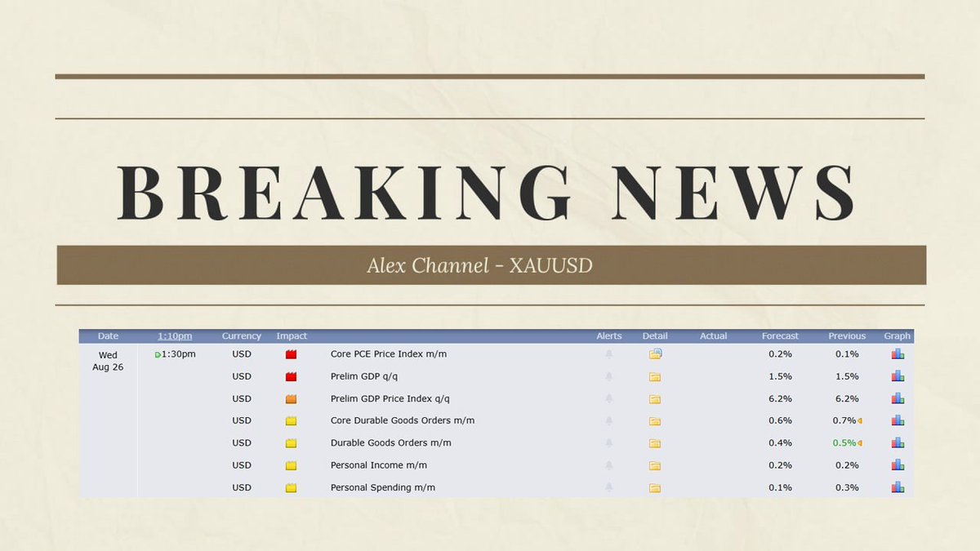This screenshot has height=551, width=980.
Task: Select the Durable Goods Orders m/m event
Action: 391,442
